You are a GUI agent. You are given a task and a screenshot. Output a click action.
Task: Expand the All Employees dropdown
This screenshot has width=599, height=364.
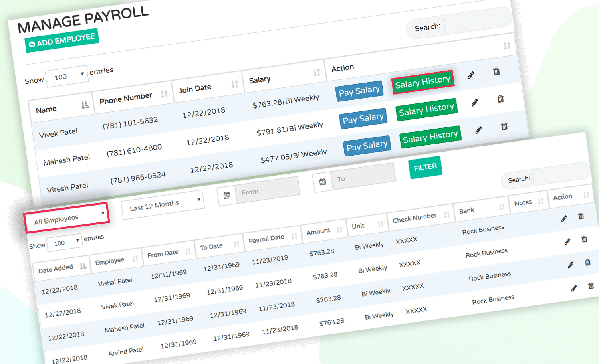(x=67, y=218)
